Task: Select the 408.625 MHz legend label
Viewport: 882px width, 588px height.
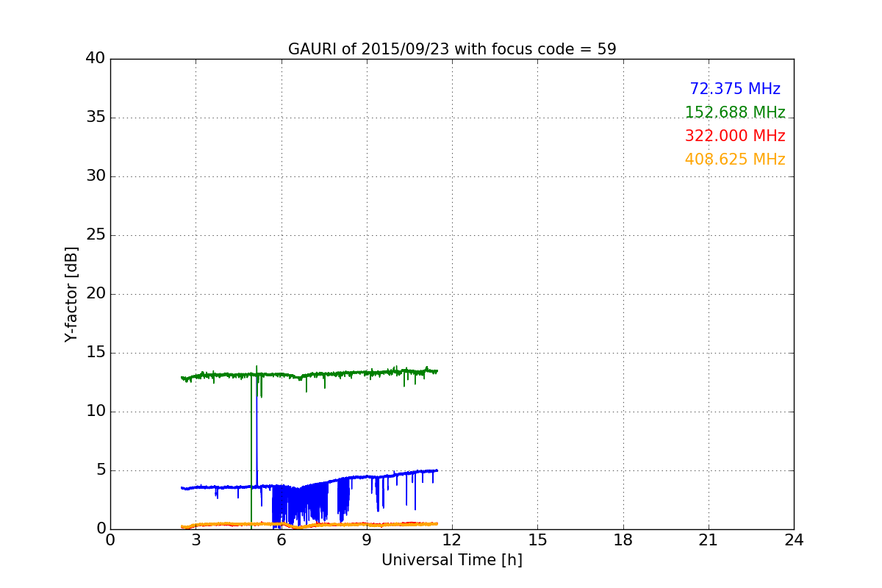Action: click(735, 159)
